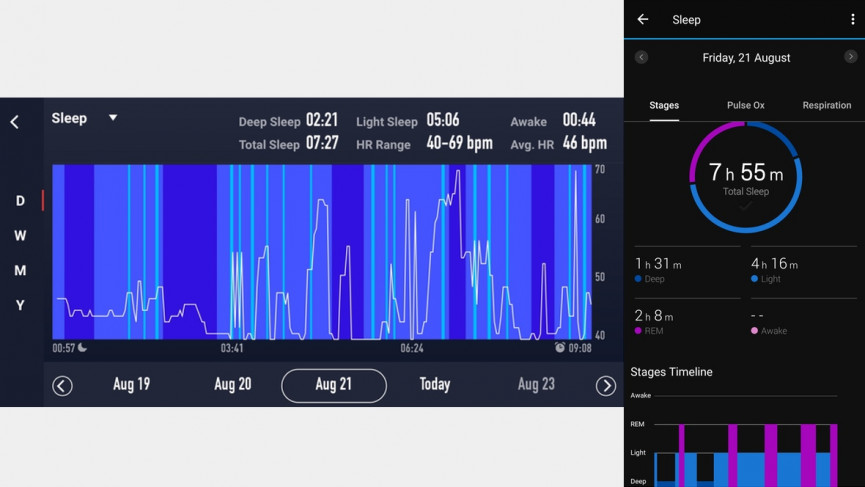Choose Aug 23 in the date strip
Image resolution: width=865 pixels, height=487 pixels.
pyautogui.click(x=536, y=384)
